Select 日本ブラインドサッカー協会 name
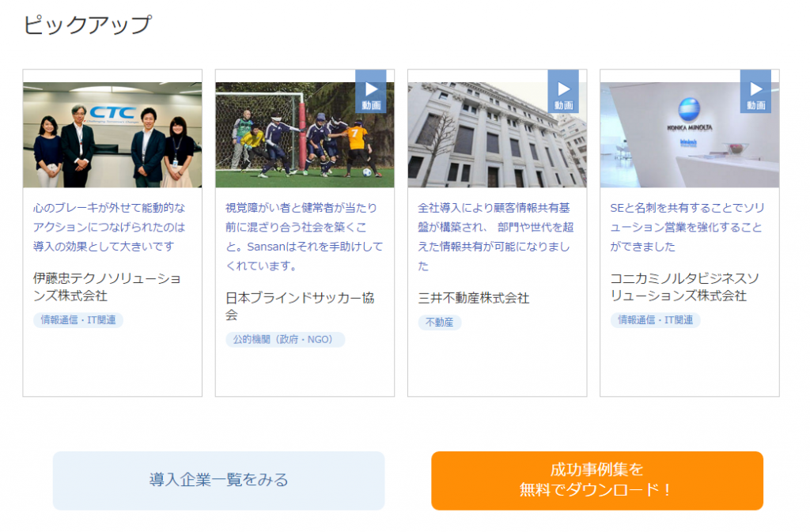Screen dimensions: 810x532 pos(300,306)
